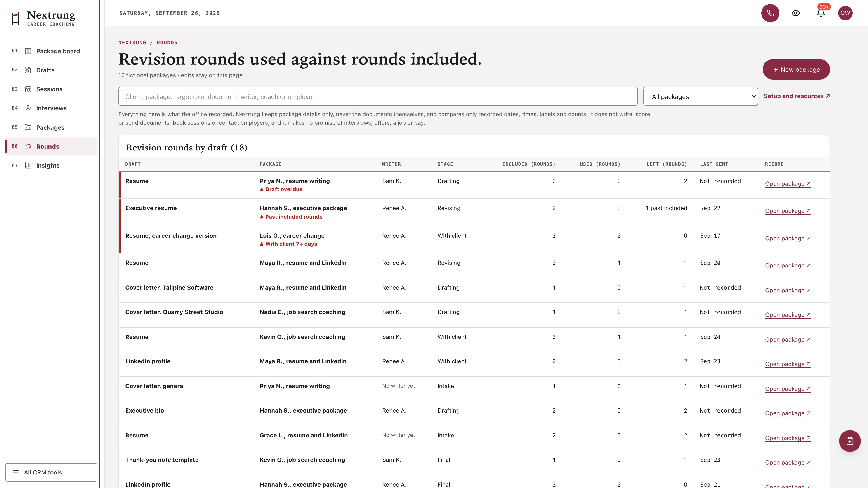Open the All packages filter dropdown
The height and width of the screenshot is (488, 868).
click(700, 97)
